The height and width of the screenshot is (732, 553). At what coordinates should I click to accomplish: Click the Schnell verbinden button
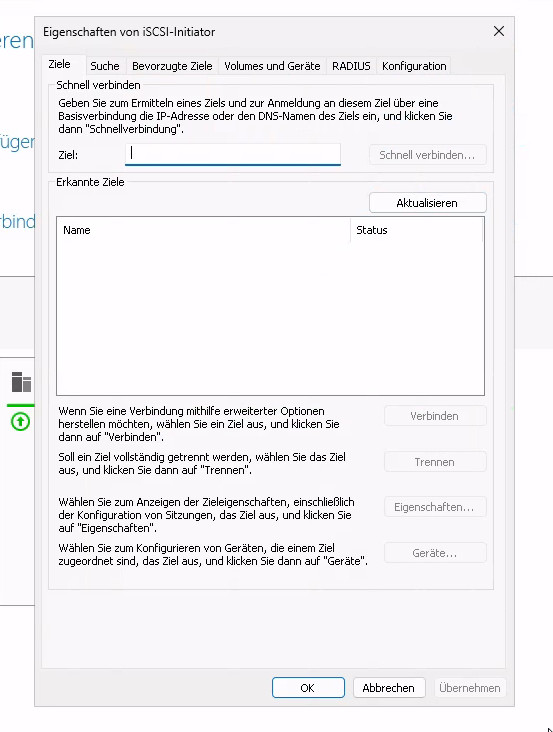click(x=427, y=155)
